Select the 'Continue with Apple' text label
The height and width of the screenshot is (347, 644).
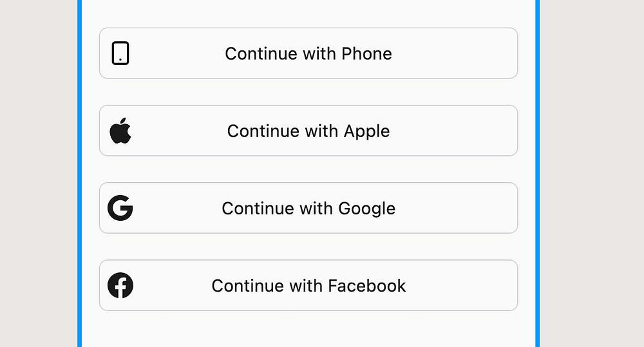tap(308, 131)
